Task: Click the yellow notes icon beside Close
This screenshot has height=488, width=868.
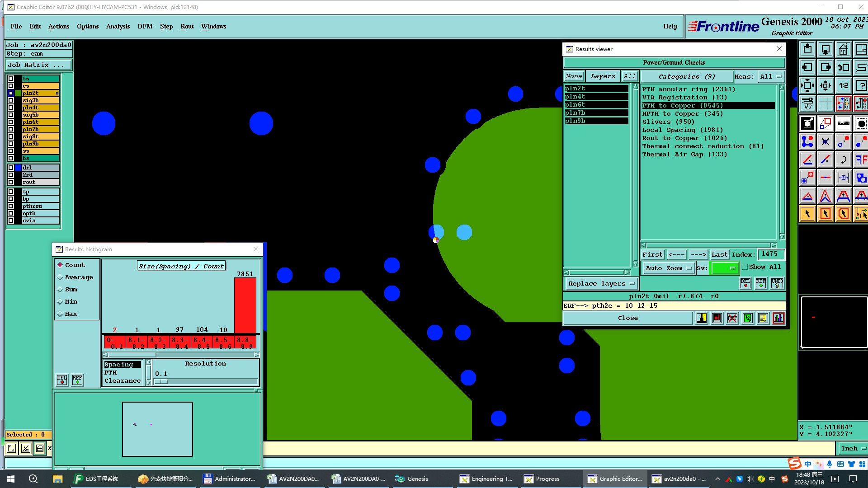Action: tap(763, 318)
